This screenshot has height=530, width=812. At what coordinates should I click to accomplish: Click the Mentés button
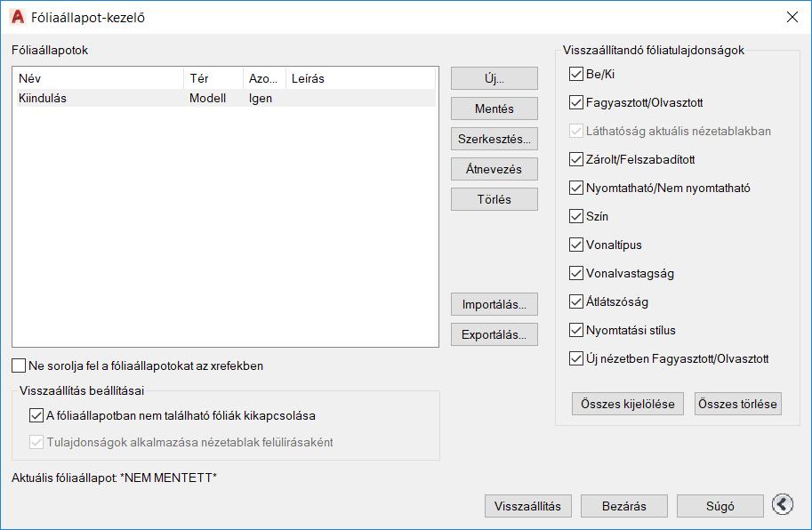click(494, 108)
